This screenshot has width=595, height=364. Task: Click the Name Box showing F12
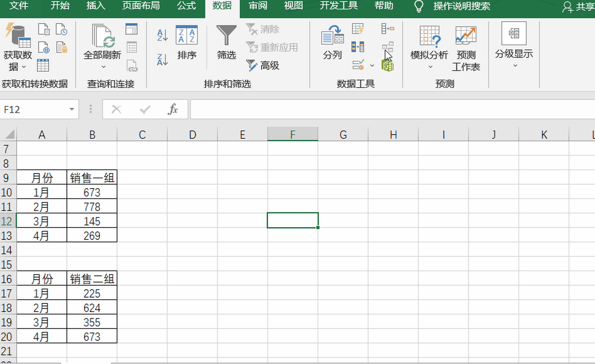coord(35,109)
